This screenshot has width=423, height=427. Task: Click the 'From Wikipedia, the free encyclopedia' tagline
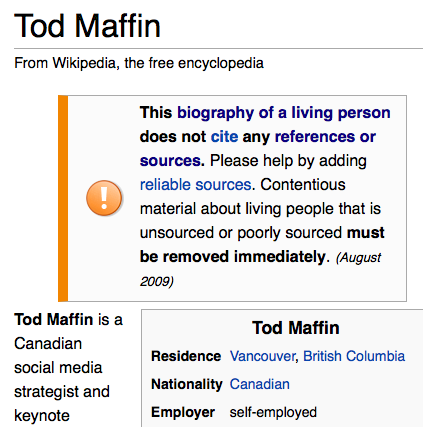(139, 63)
